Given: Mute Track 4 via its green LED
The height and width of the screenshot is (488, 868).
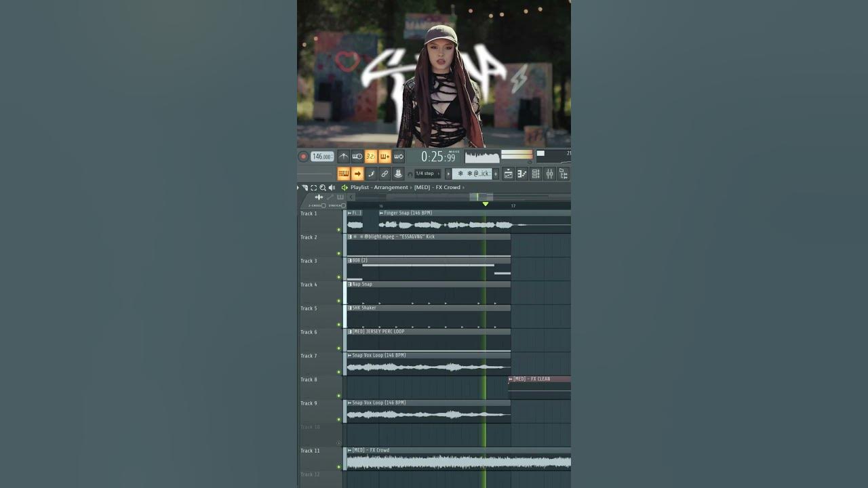Looking at the screenshot, I should pos(338,301).
